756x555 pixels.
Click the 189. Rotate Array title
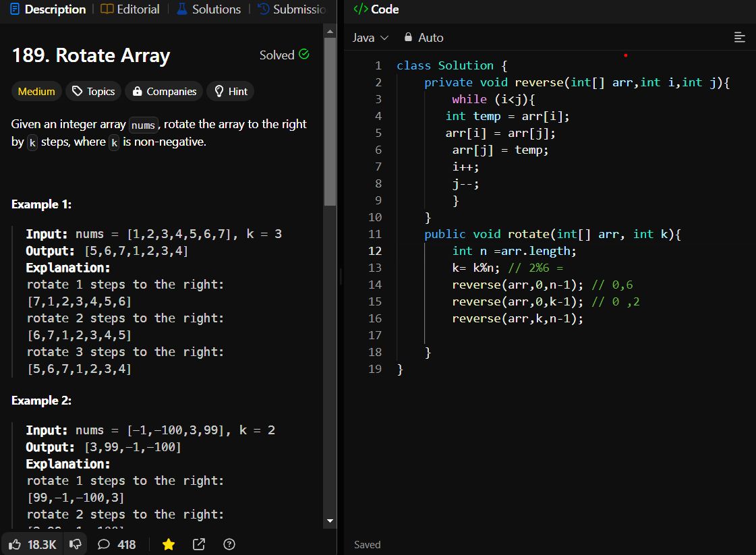click(x=90, y=55)
